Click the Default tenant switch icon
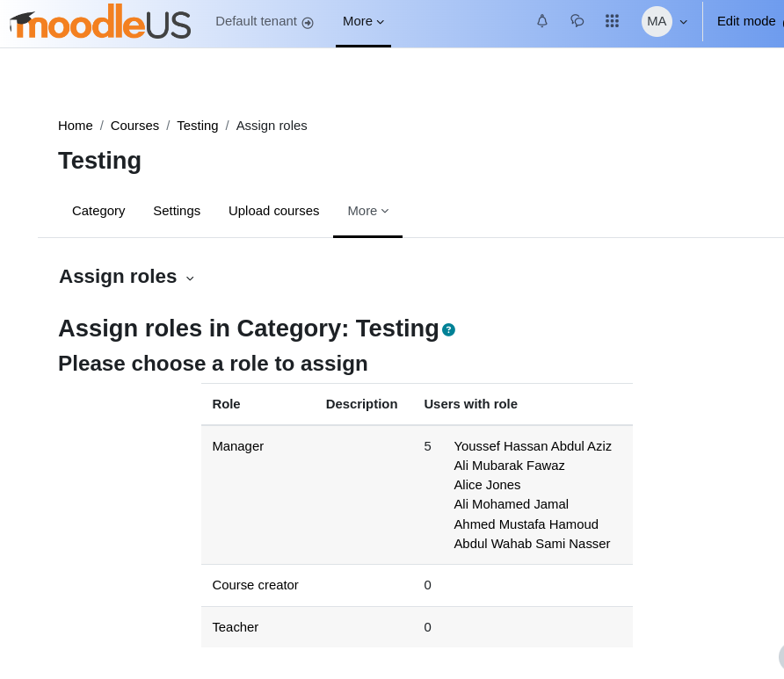784x679 pixels. point(308,23)
